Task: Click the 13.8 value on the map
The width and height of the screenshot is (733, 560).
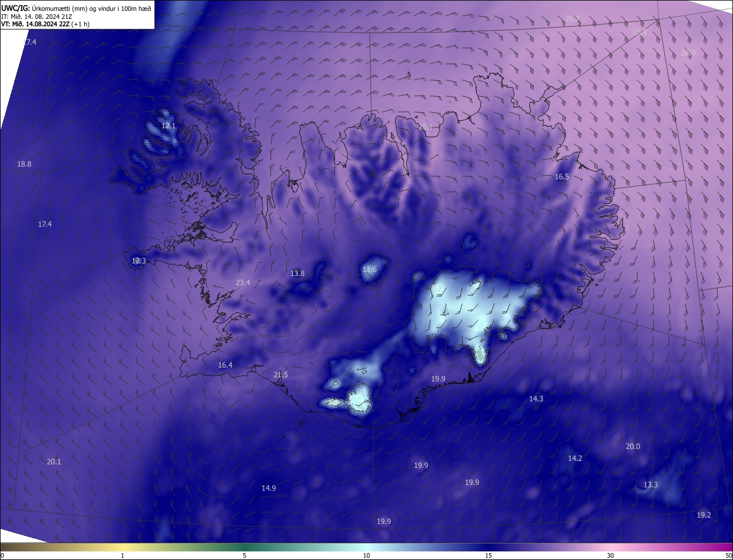Action: click(x=297, y=274)
